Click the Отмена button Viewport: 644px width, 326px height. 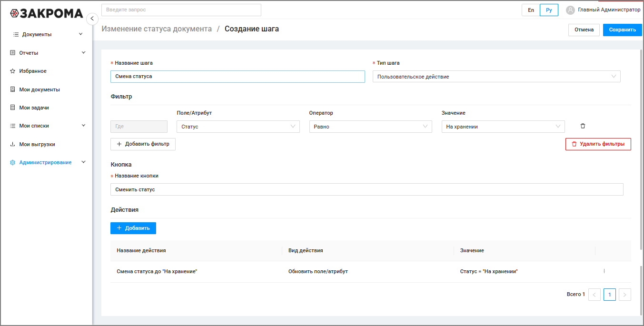[x=584, y=30]
